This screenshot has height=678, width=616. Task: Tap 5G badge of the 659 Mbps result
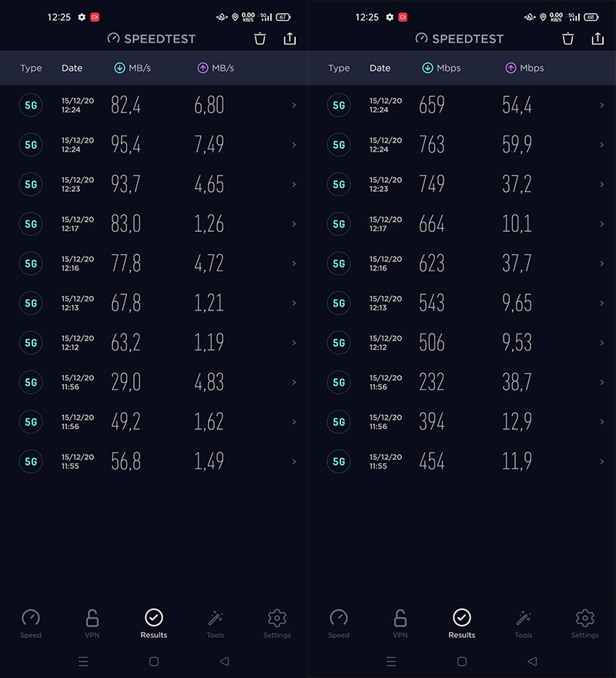click(339, 105)
